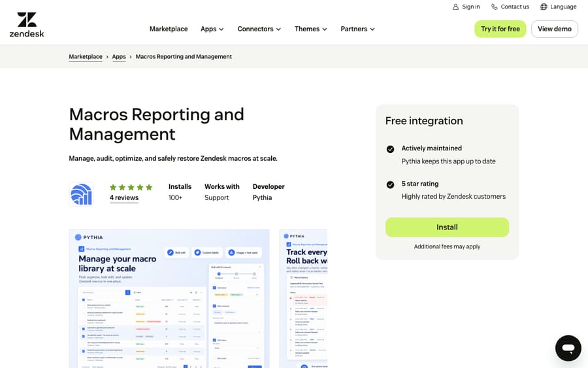Click the '100+' installs value
The height and width of the screenshot is (368, 588).
[x=175, y=197]
